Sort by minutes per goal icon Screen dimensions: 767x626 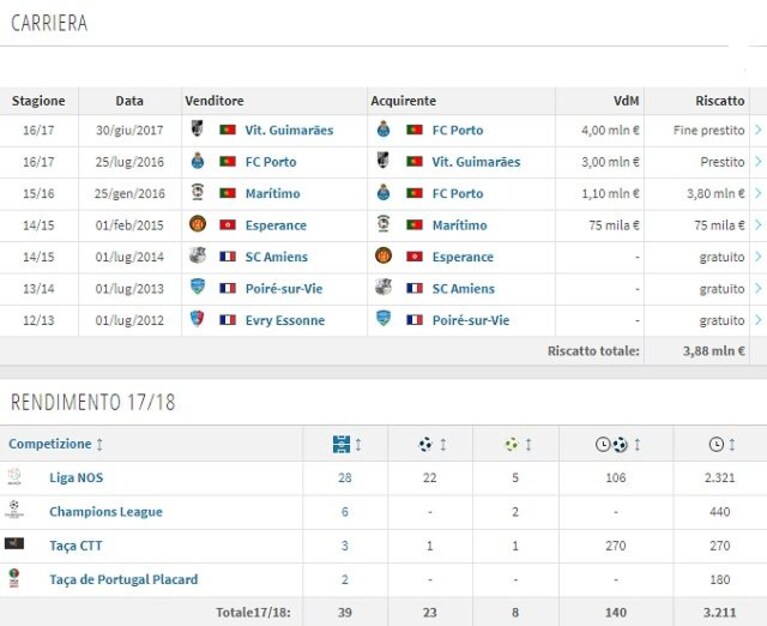(x=611, y=445)
